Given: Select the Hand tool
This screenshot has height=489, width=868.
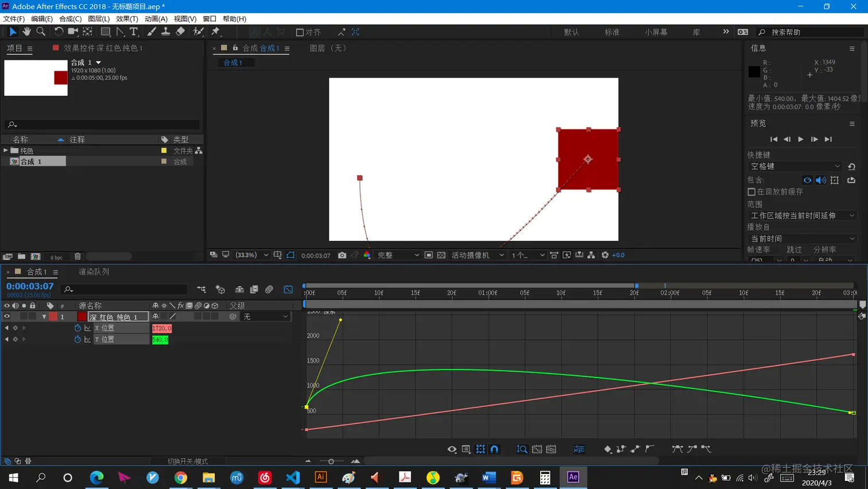Looking at the screenshot, I should tap(26, 32).
